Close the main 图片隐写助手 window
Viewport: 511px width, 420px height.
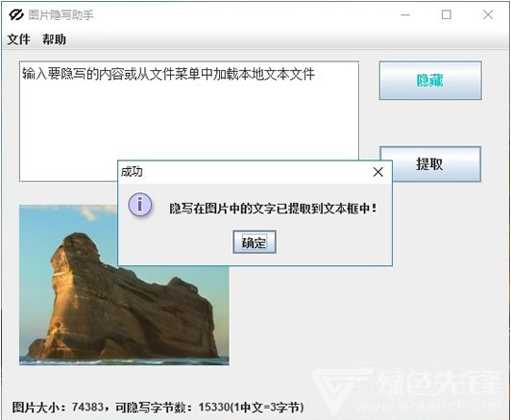coord(488,14)
